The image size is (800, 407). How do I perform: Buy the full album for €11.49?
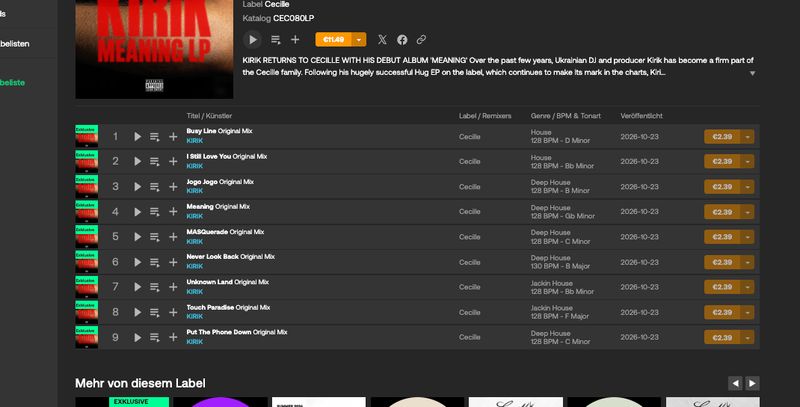click(334, 39)
